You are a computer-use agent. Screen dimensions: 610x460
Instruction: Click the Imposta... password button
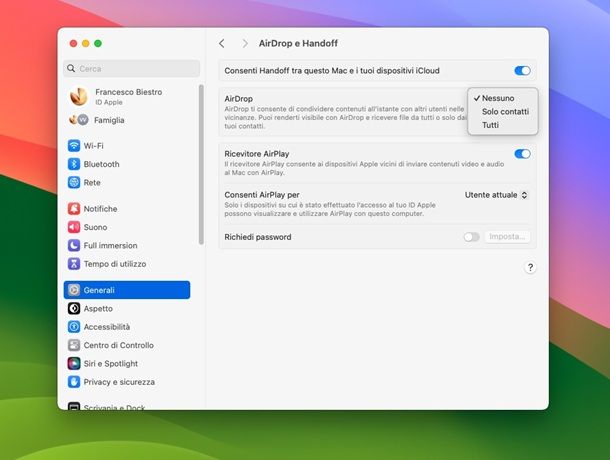(x=507, y=237)
